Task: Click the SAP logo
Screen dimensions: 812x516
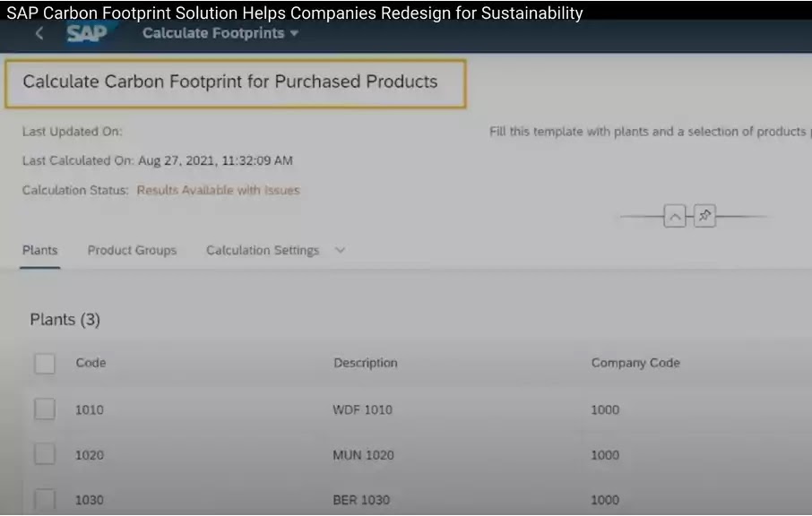Action: coord(86,34)
